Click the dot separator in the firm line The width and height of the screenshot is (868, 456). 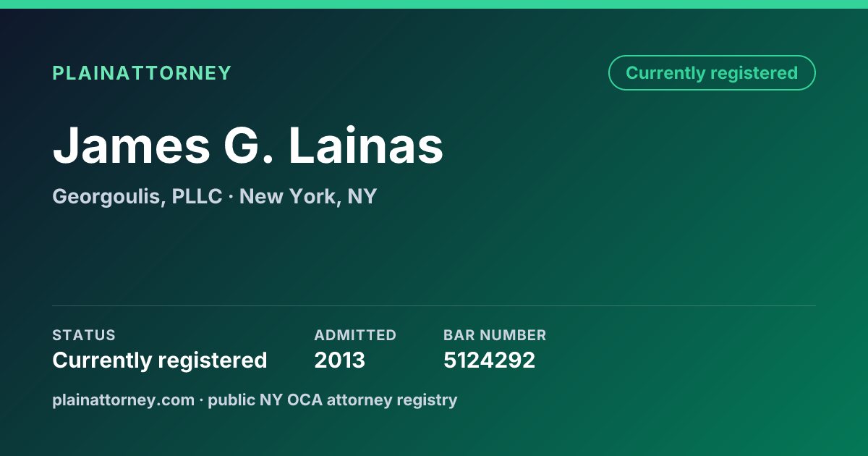[231, 198]
